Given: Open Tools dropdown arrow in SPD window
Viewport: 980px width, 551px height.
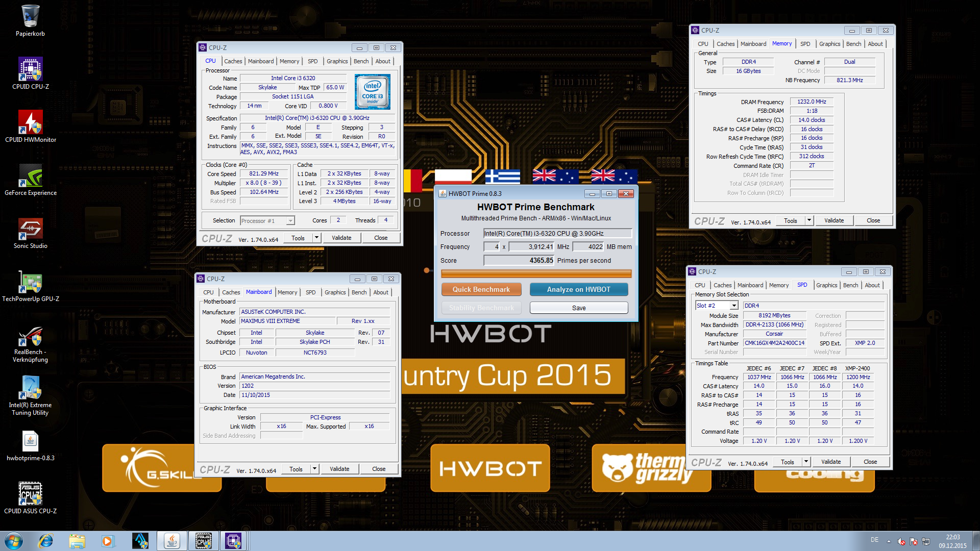Looking at the screenshot, I should point(806,462).
